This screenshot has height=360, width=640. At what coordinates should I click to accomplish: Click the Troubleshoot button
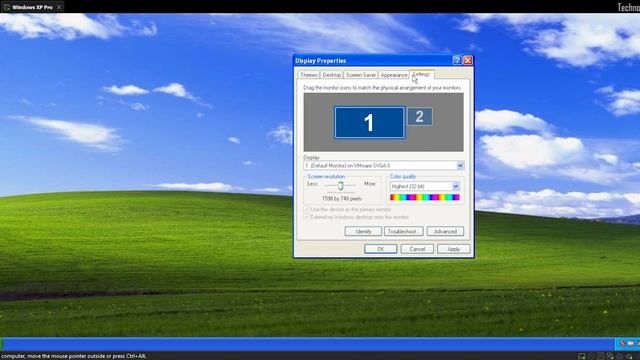click(404, 231)
